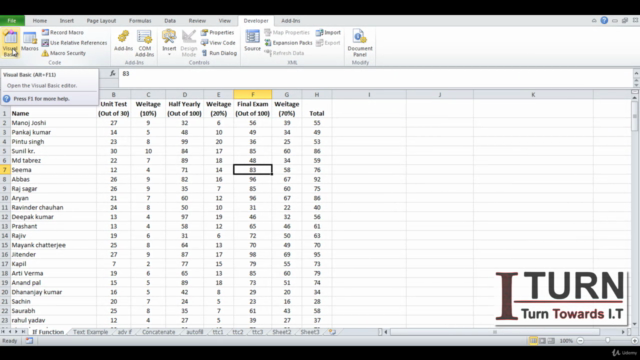
Task: Click the Insert Function fx icon
Action: [113, 73]
